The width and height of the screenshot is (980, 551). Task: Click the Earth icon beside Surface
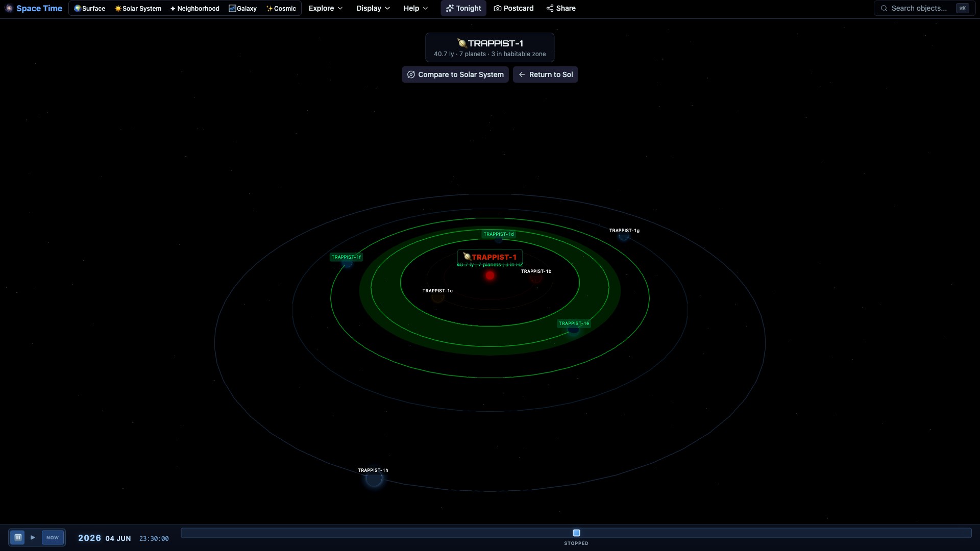(77, 8)
